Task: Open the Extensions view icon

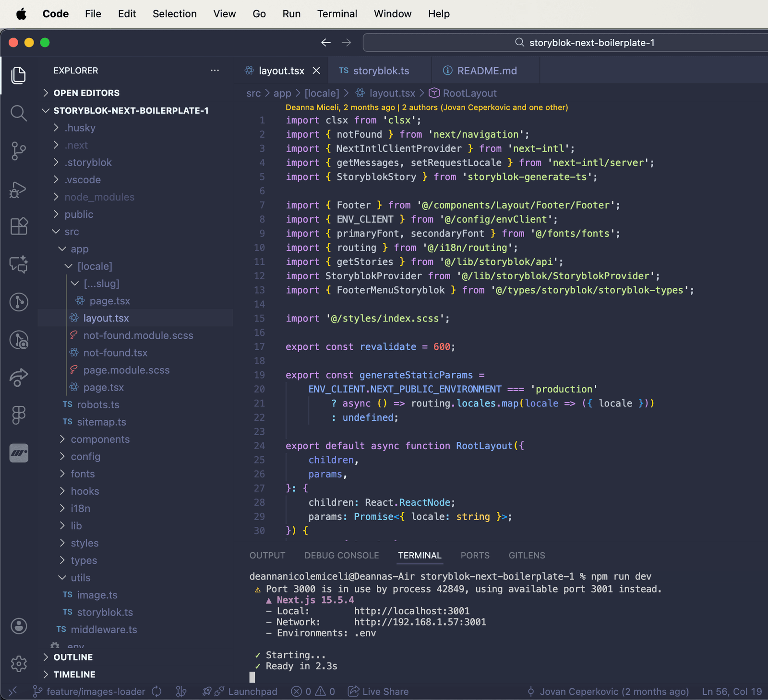Action: [19, 226]
